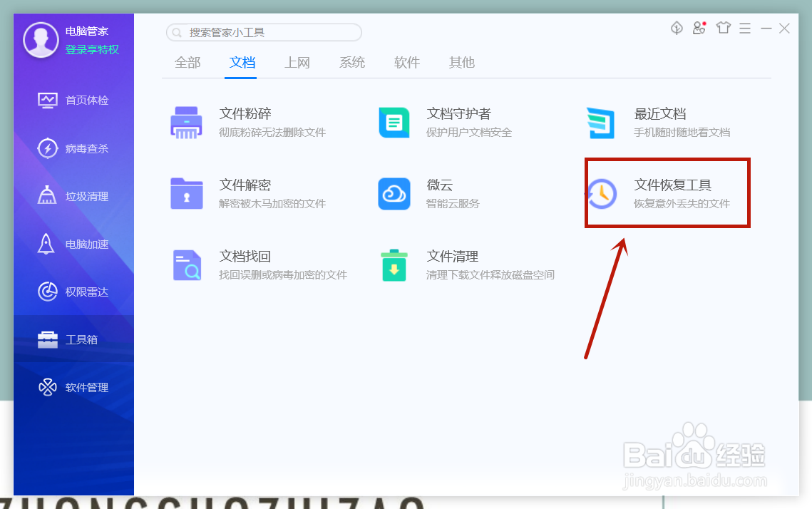Click the 解密被木马加密的文件 description

[x=272, y=203]
